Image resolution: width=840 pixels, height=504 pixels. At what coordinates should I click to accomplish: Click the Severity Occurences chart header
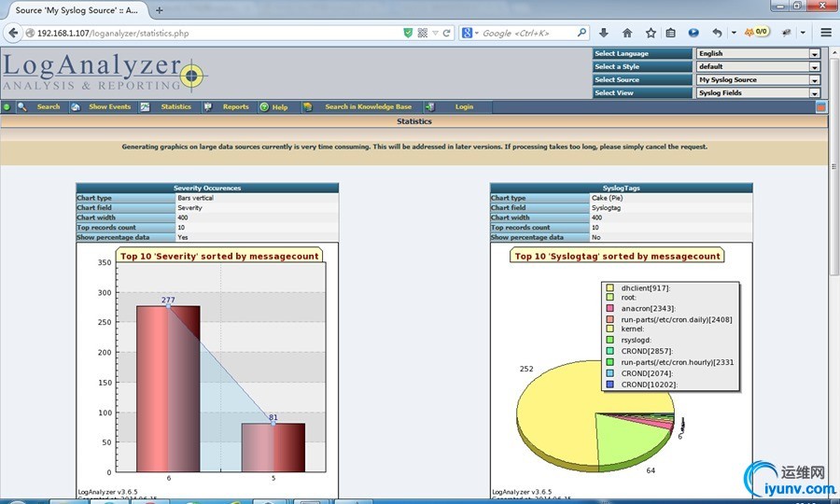coord(207,188)
